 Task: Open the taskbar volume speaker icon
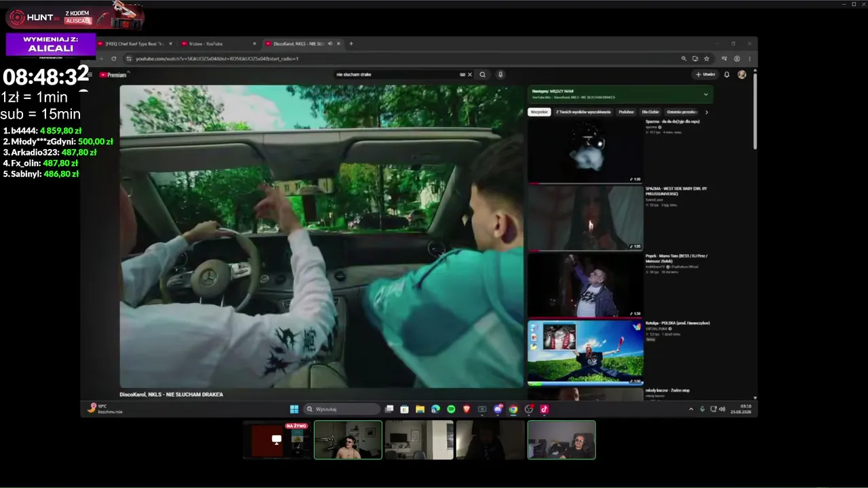pos(722,409)
